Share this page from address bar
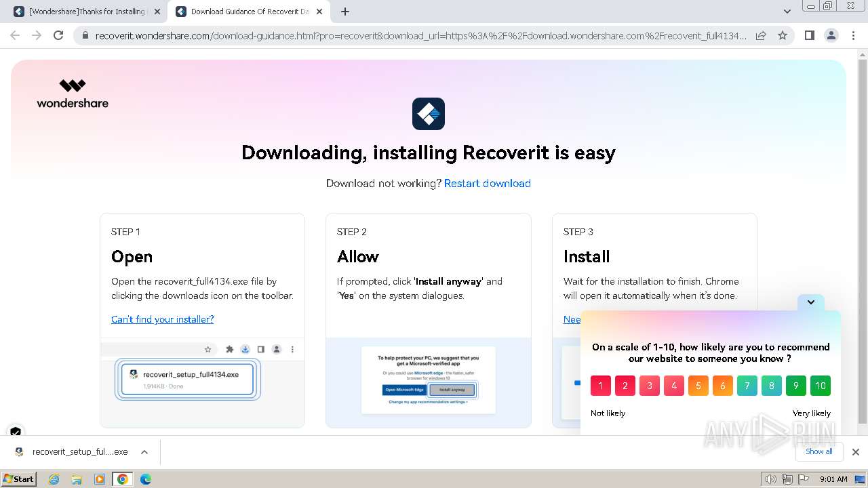868x488 pixels. 761,35
